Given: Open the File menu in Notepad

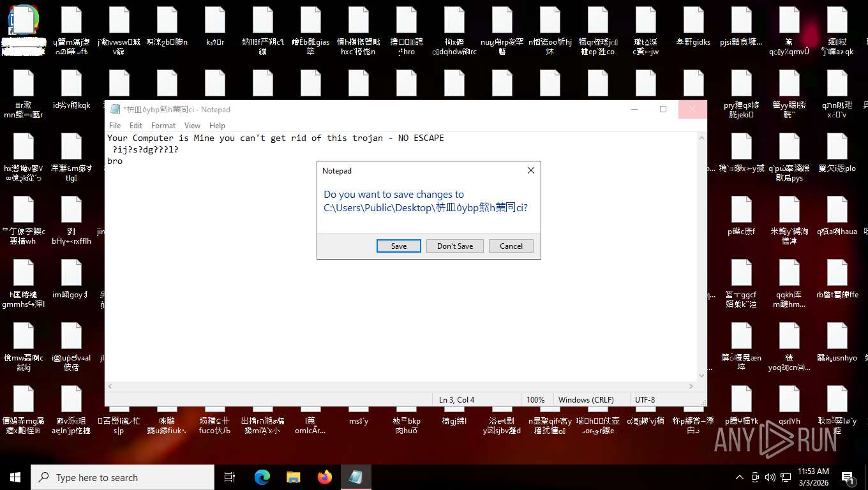Looking at the screenshot, I should click(x=115, y=126).
